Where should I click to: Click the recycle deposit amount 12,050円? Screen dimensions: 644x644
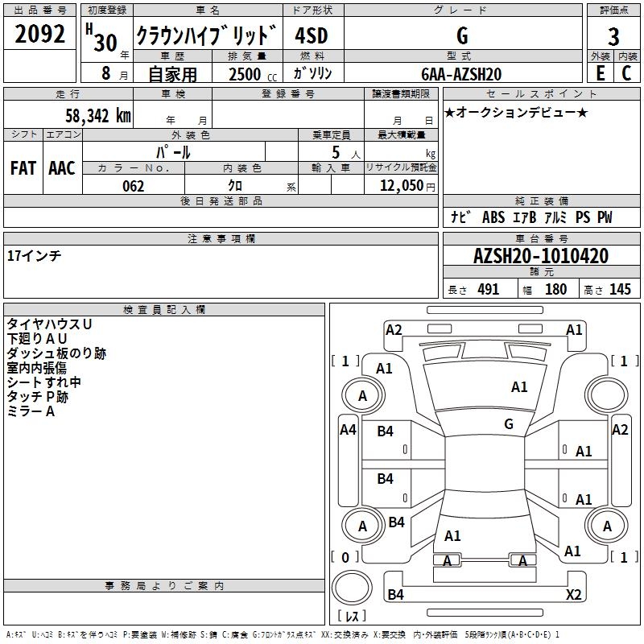click(401, 186)
